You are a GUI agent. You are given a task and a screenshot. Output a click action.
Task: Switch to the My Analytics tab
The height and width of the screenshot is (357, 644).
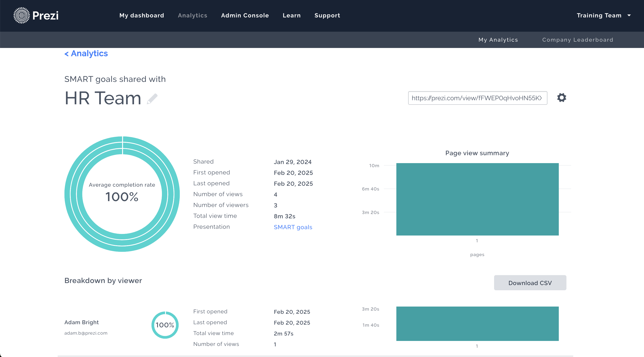point(498,40)
